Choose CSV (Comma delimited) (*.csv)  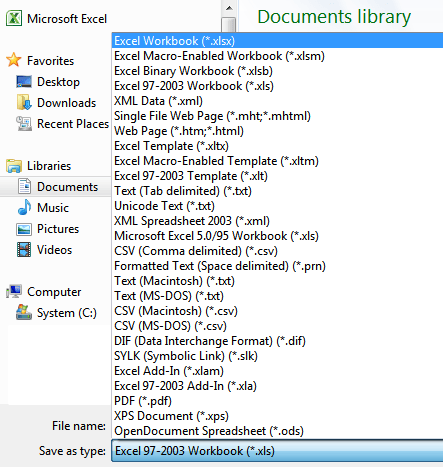pos(277,251)
